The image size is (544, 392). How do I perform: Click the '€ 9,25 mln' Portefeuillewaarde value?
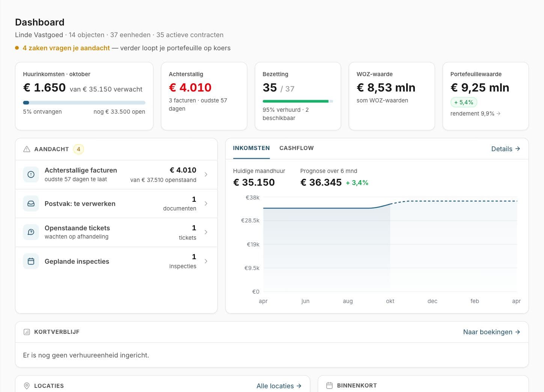480,87
